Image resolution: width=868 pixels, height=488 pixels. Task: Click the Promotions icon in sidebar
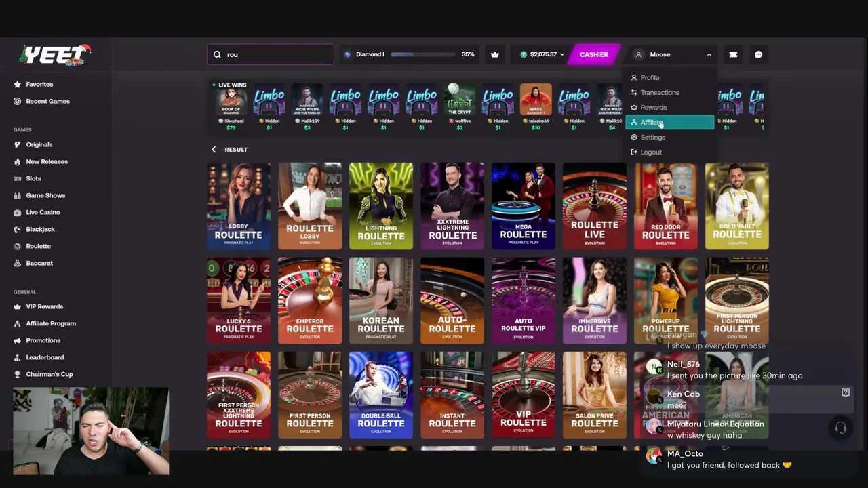coord(18,340)
